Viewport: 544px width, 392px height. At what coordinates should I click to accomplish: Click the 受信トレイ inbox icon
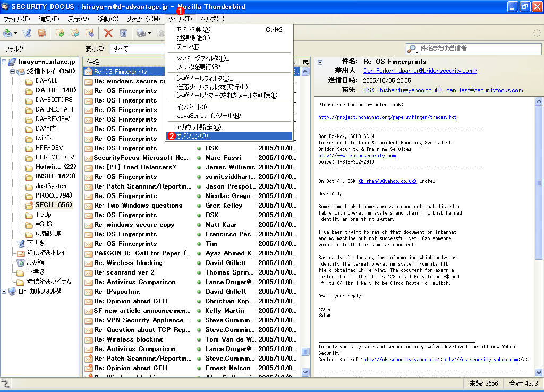click(21, 72)
